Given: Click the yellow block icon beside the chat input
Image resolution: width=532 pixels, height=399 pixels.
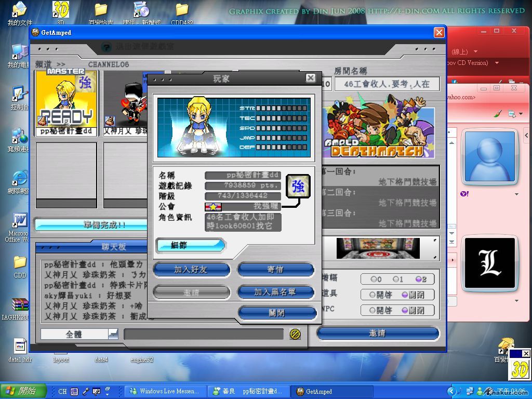Looking at the screenshot, I should coord(295,334).
